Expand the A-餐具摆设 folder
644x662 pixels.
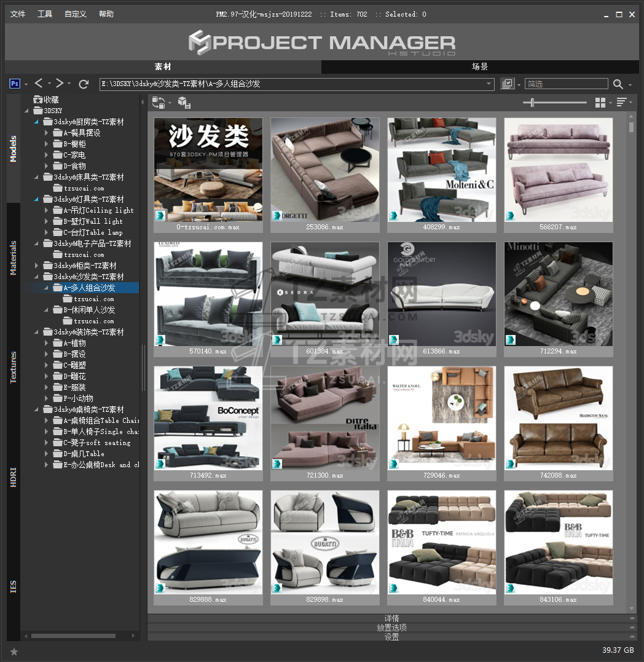click(x=47, y=133)
